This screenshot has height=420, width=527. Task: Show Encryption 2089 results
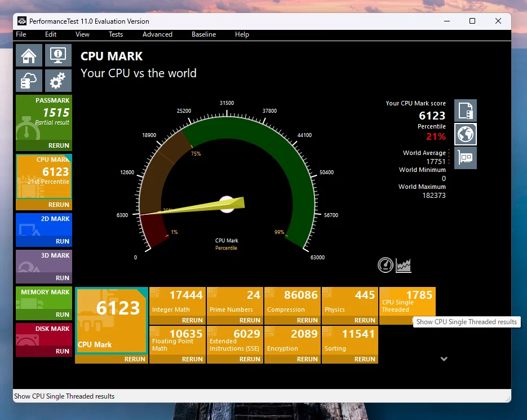point(293,341)
